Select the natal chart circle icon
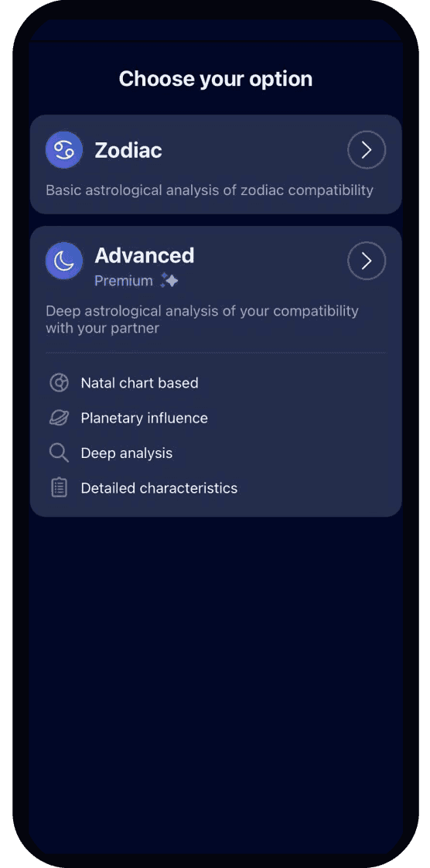 [59, 382]
